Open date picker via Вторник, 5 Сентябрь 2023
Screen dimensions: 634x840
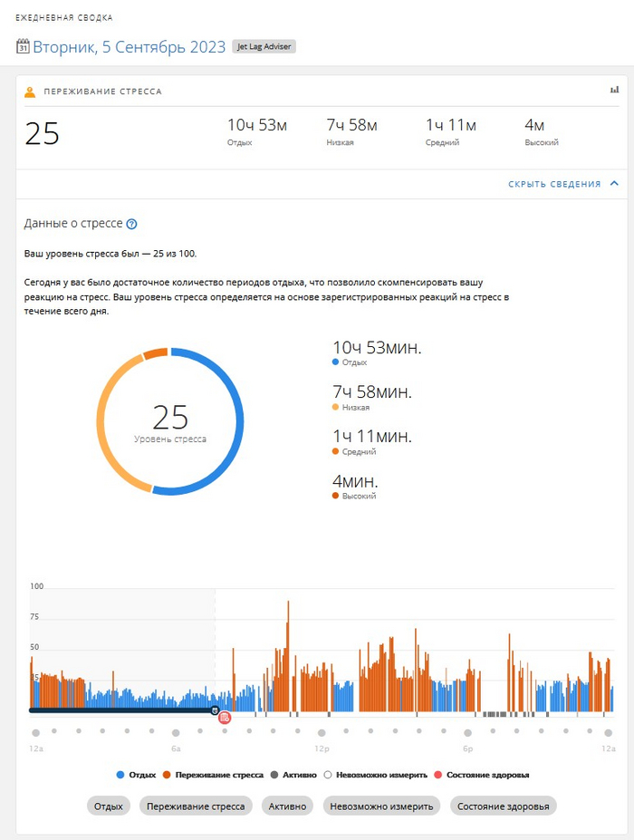tap(129, 47)
